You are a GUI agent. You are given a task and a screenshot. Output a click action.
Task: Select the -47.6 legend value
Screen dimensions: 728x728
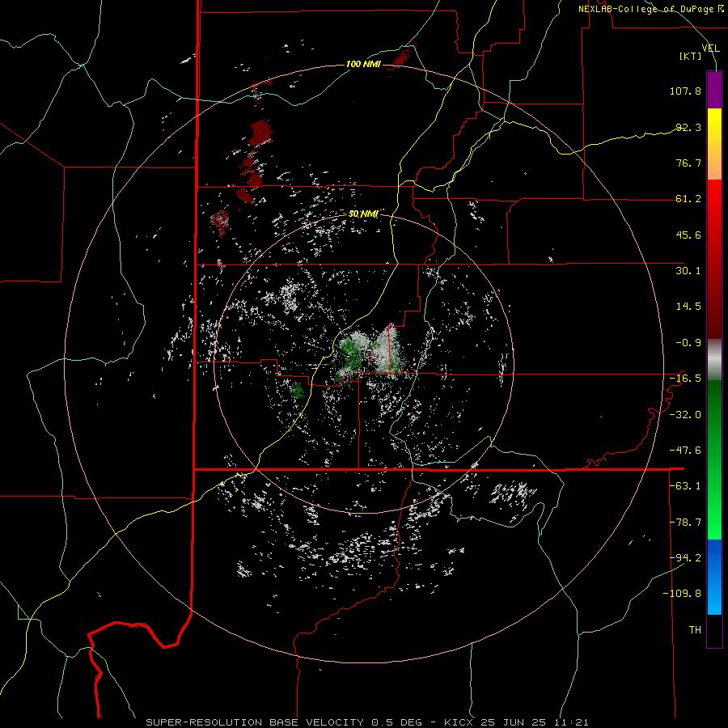point(685,451)
